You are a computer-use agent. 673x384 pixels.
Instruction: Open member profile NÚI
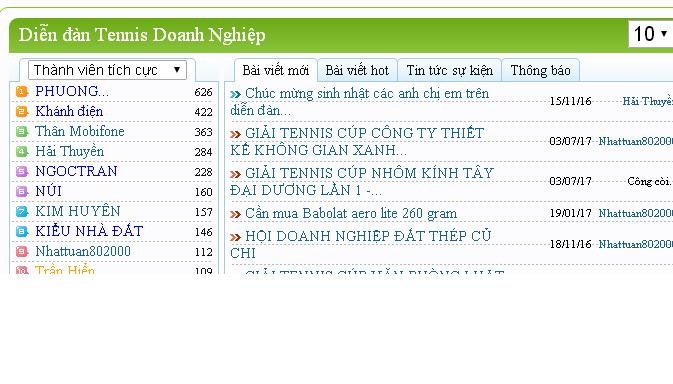[x=49, y=191]
